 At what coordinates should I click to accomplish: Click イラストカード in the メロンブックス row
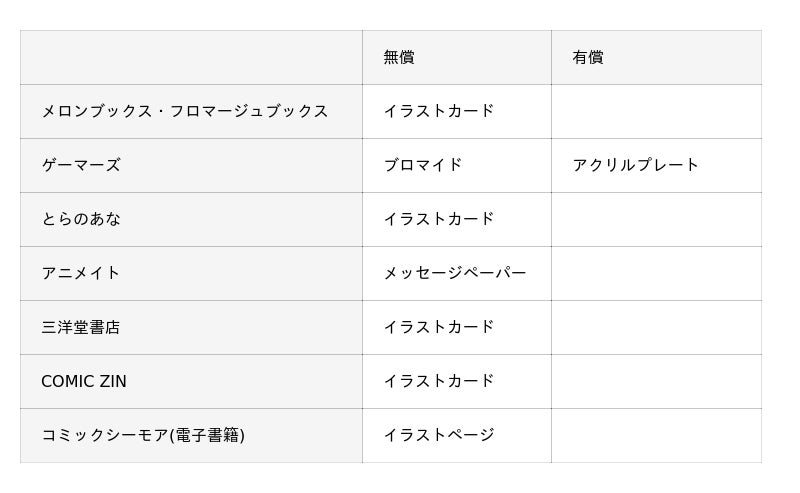coord(439,111)
